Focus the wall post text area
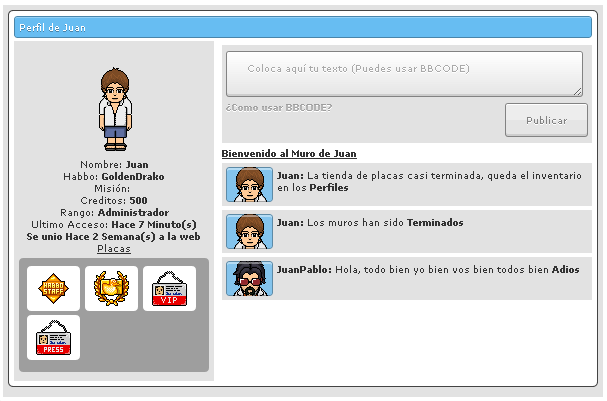This screenshot has height=401, width=607. point(404,74)
